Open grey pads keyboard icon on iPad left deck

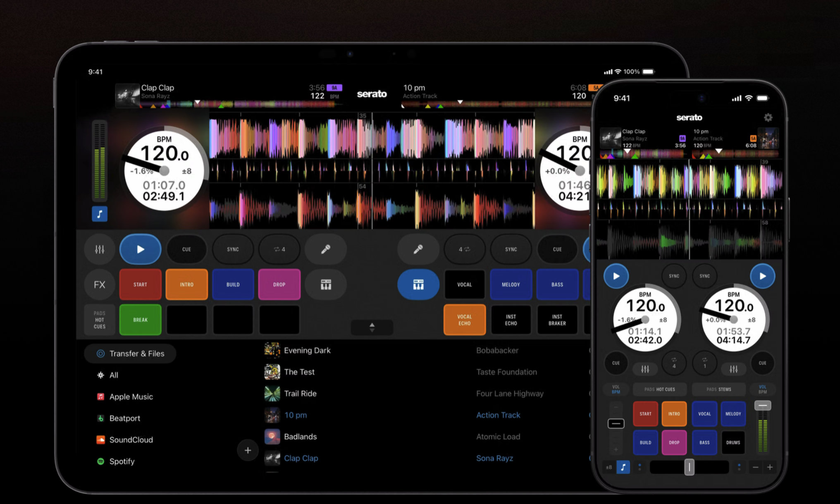(326, 284)
